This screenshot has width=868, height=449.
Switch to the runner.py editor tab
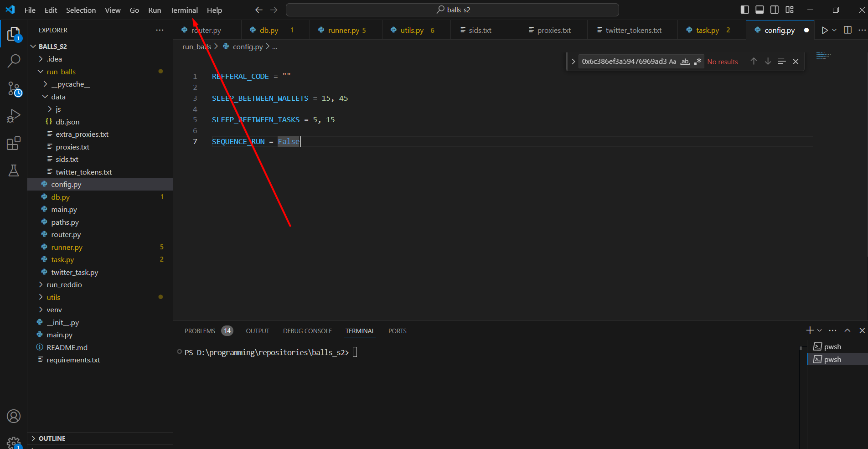tap(346, 30)
